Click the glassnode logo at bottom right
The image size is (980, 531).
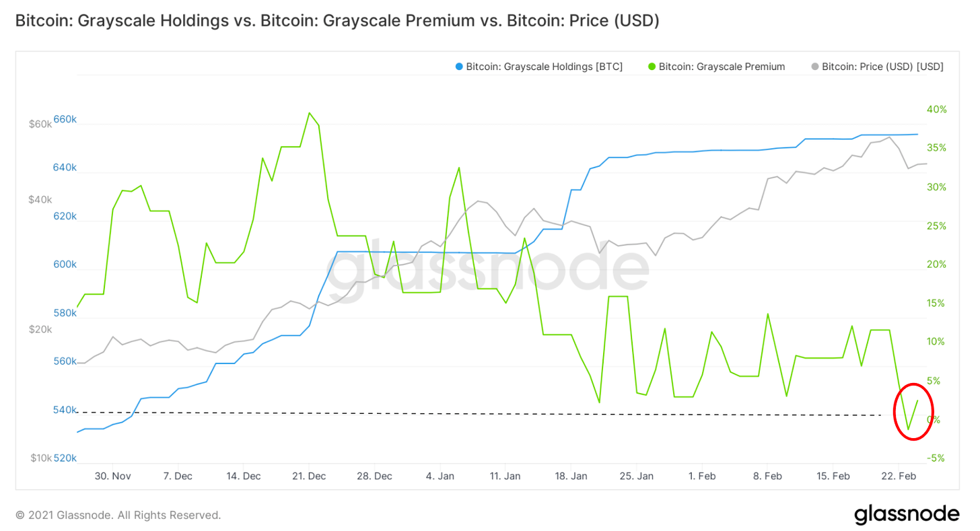click(x=907, y=515)
